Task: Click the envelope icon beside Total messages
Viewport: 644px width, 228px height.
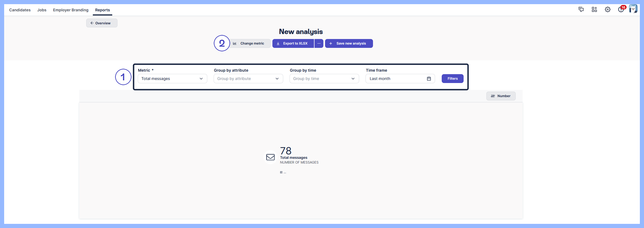Action: pos(270,157)
